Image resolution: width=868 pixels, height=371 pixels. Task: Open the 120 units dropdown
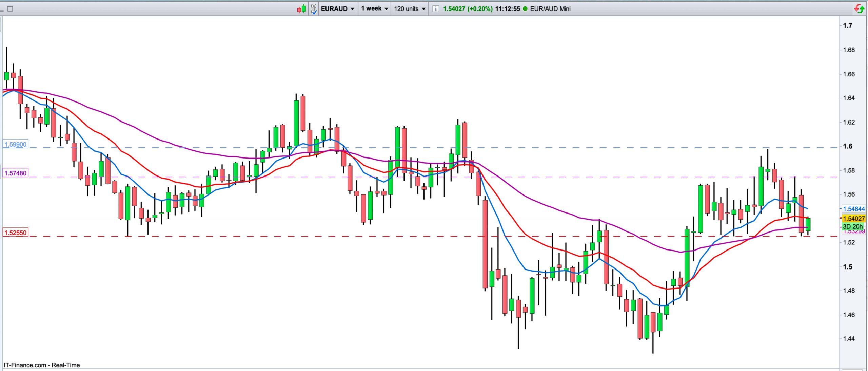tap(410, 9)
